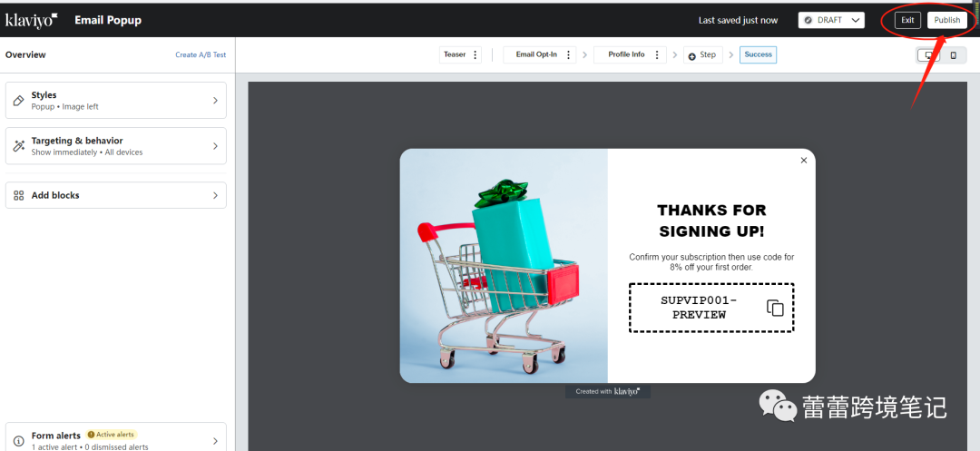
Task: Select the Email Opt-In step
Action: (536, 55)
